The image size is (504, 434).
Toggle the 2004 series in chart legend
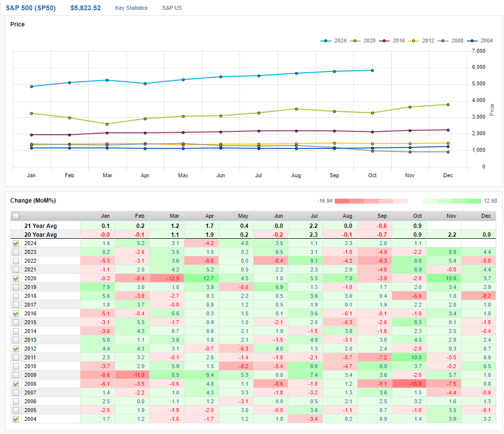tap(480, 41)
